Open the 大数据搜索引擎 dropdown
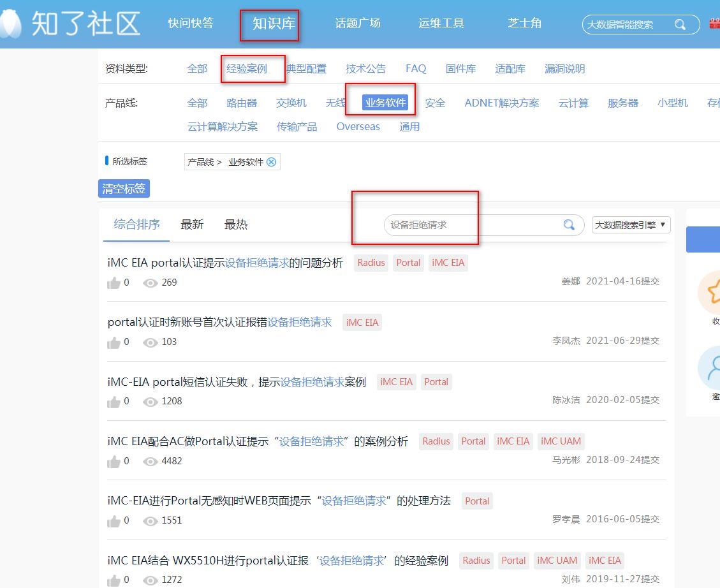 tap(631, 225)
